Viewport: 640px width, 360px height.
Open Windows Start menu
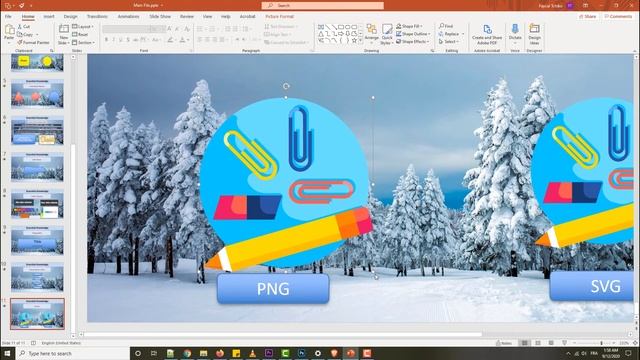click(x=7, y=353)
